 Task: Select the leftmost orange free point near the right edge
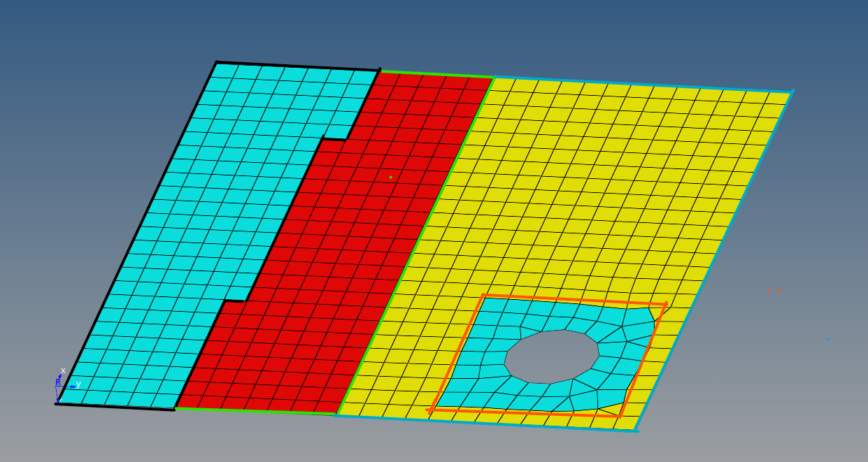point(769,291)
